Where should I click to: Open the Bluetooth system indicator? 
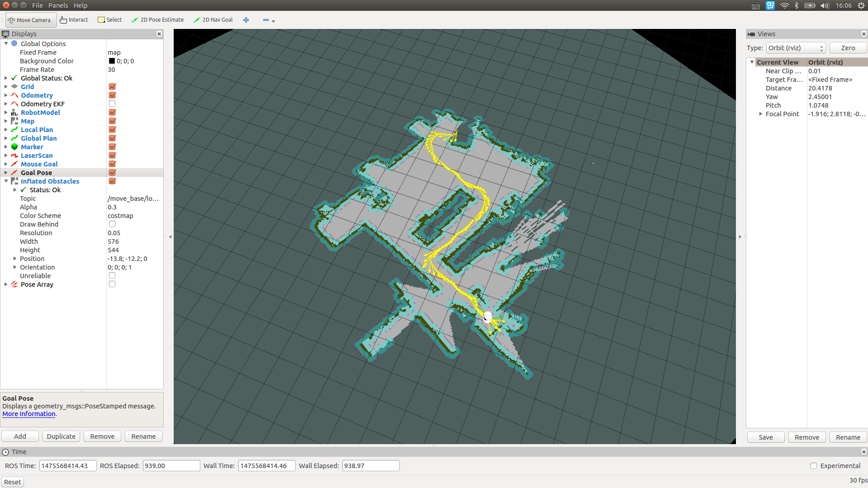click(x=797, y=5)
